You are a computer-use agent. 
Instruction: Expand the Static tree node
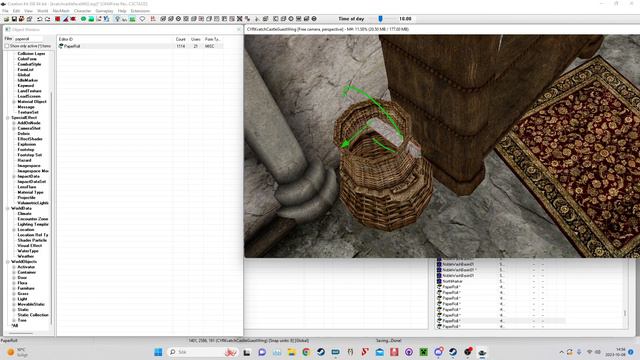tap(14, 309)
